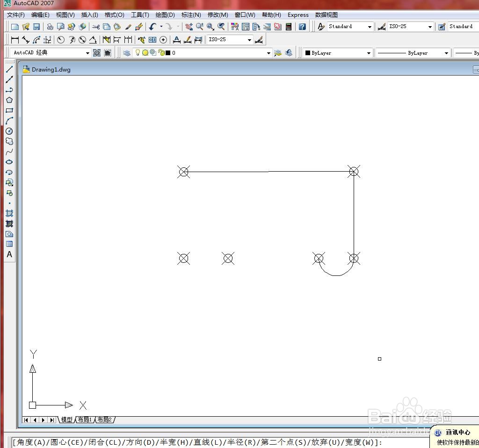
Task: Click the first-tab navigation arrow
Action: (26, 420)
